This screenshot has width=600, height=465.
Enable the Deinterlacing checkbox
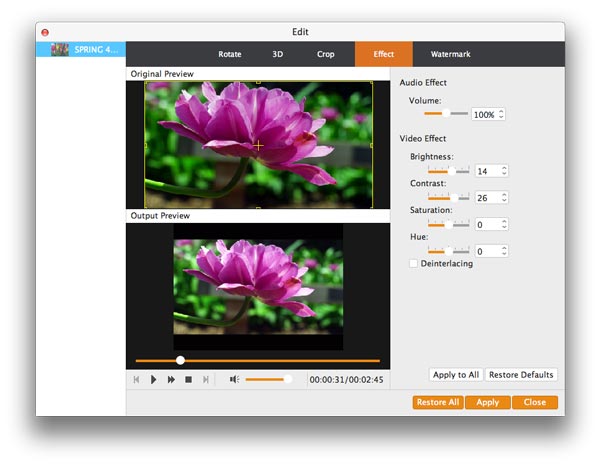[413, 263]
